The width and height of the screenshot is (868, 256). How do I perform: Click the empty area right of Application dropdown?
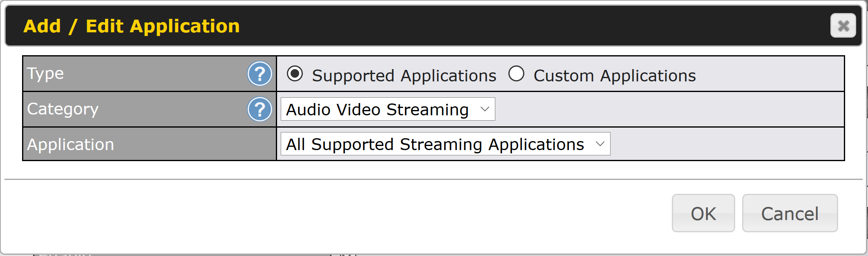[x=727, y=144]
